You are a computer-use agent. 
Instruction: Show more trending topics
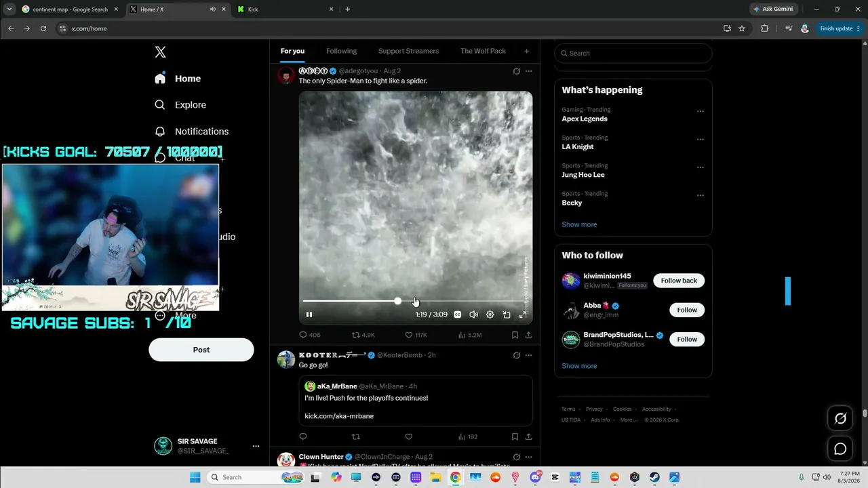[x=579, y=224]
